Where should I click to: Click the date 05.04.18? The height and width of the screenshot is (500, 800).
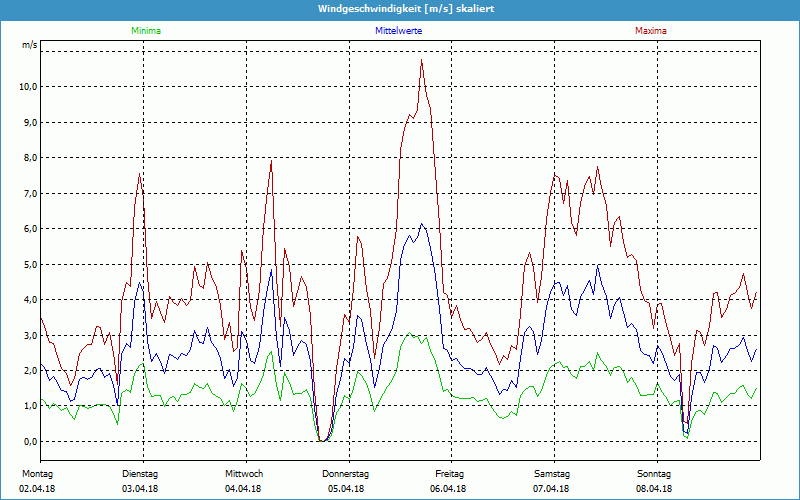(346, 489)
